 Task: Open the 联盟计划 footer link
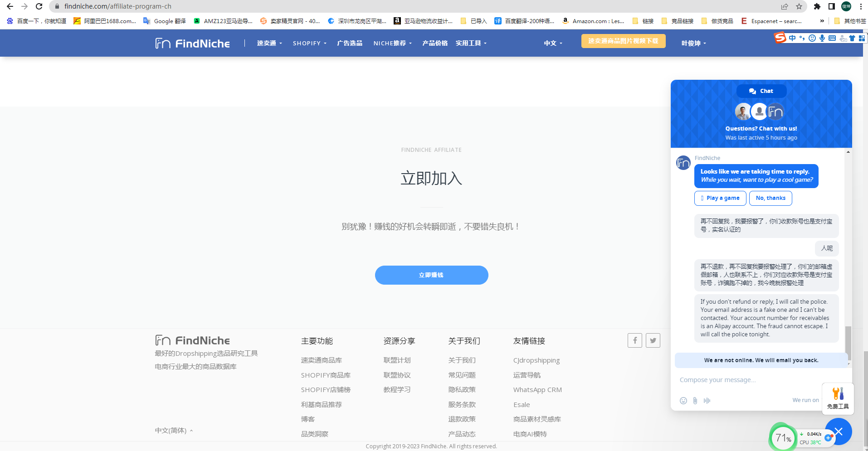point(397,360)
